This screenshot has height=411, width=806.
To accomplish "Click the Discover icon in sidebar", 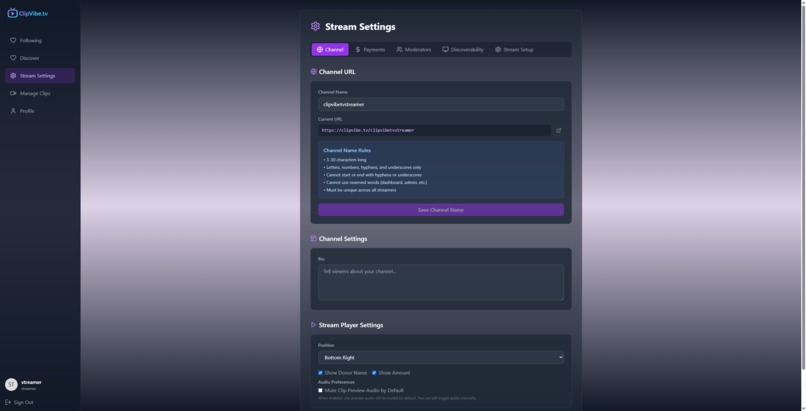I will click(13, 58).
